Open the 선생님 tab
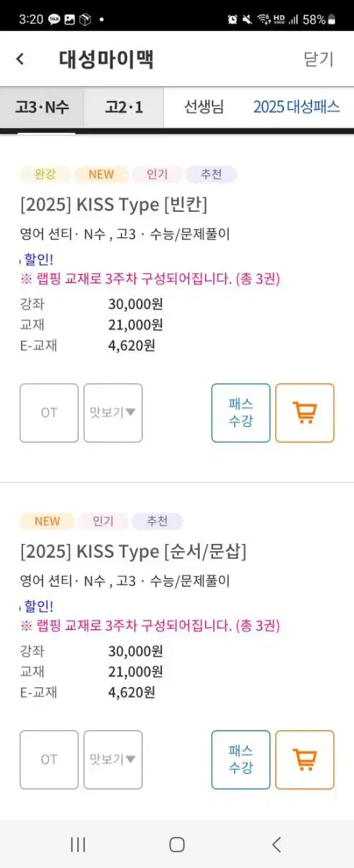Viewport: 354px width, 868px height. click(x=204, y=108)
